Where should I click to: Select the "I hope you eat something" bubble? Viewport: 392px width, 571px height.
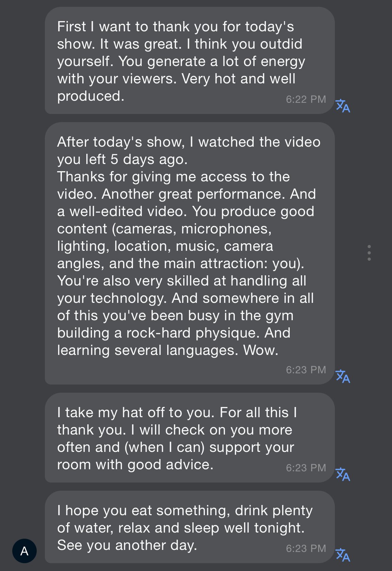(189, 527)
